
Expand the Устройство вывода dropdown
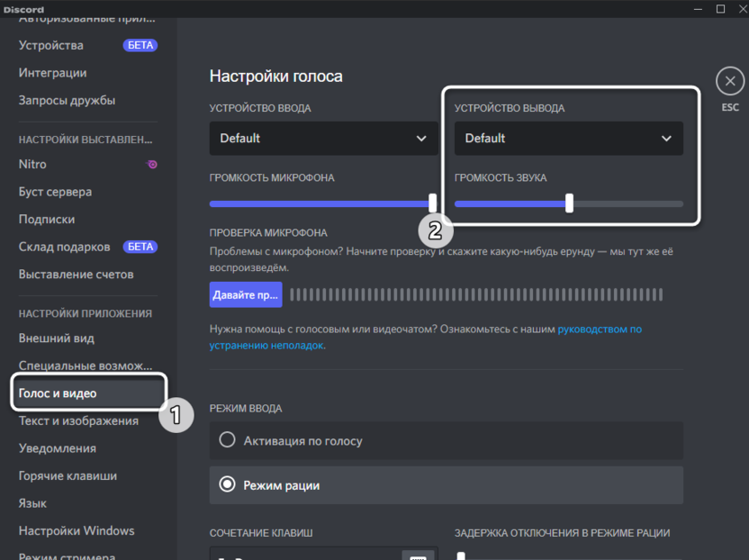click(568, 139)
